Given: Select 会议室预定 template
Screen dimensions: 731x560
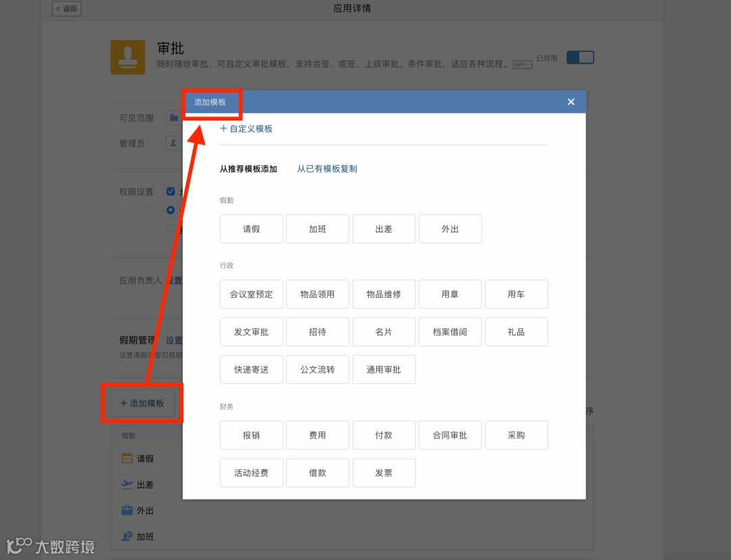Looking at the screenshot, I should pyautogui.click(x=251, y=295).
